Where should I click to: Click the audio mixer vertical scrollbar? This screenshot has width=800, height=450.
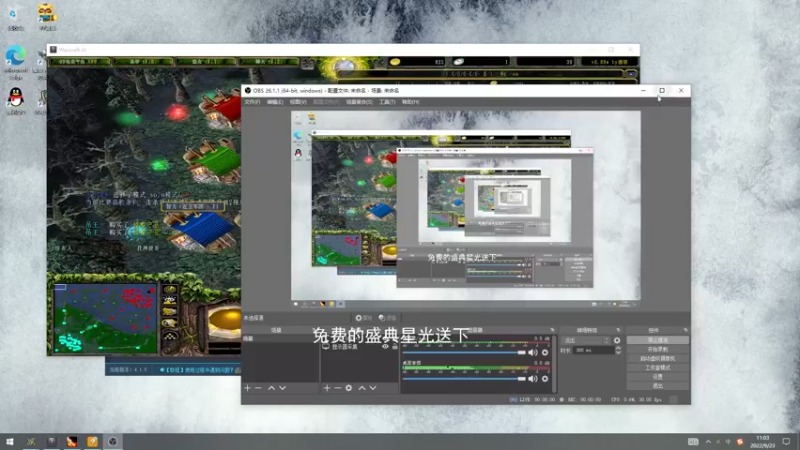(x=554, y=364)
